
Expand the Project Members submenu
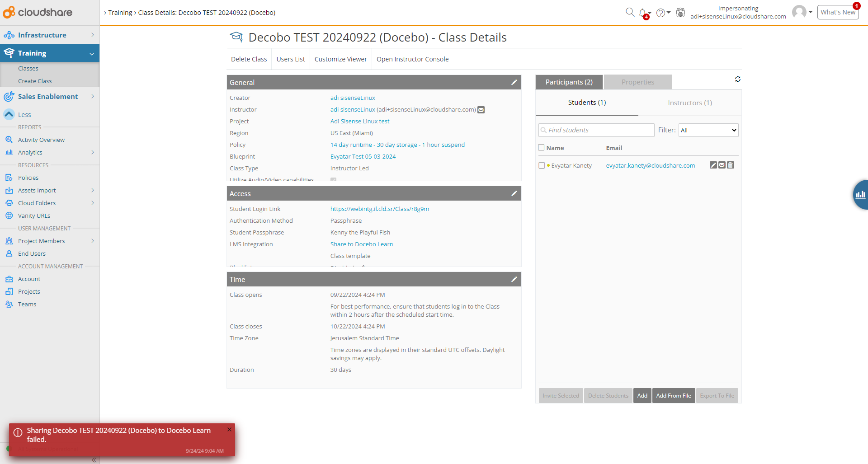tap(92, 241)
